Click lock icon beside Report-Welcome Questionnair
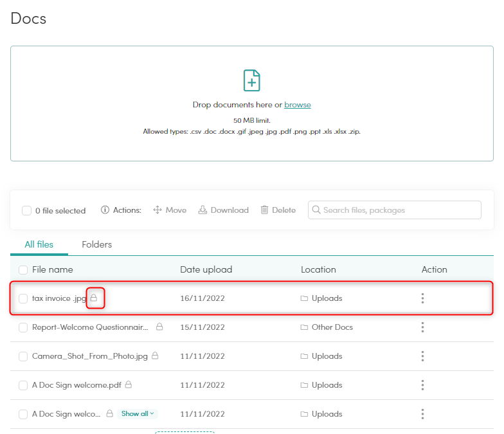Screen dimensions: 504x434 [159, 327]
